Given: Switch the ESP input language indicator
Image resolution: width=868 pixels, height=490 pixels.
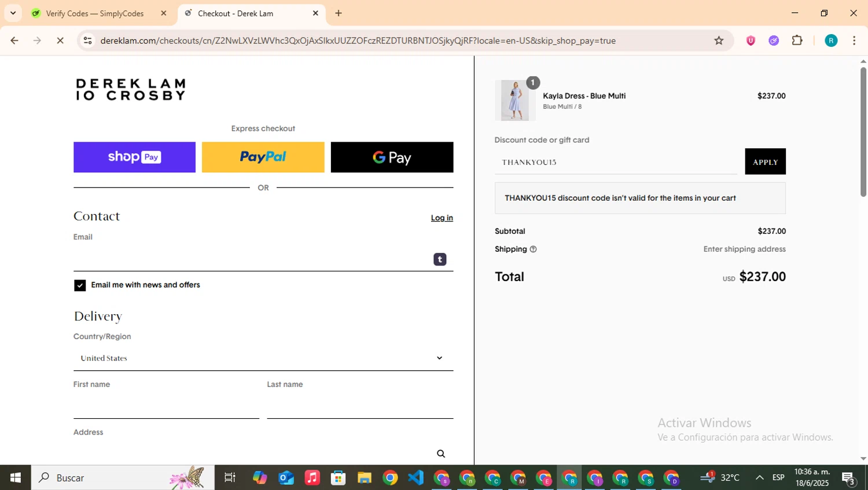Looking at the screenshot, I should (x=778, y=478).
